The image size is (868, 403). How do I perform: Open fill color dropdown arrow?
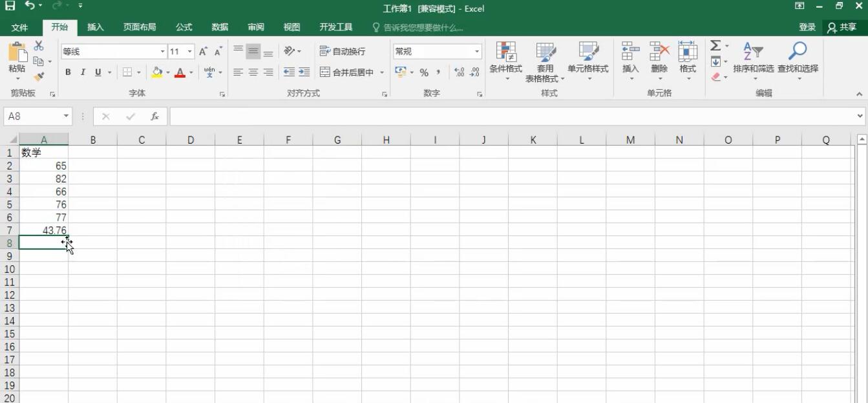point(168,72)
